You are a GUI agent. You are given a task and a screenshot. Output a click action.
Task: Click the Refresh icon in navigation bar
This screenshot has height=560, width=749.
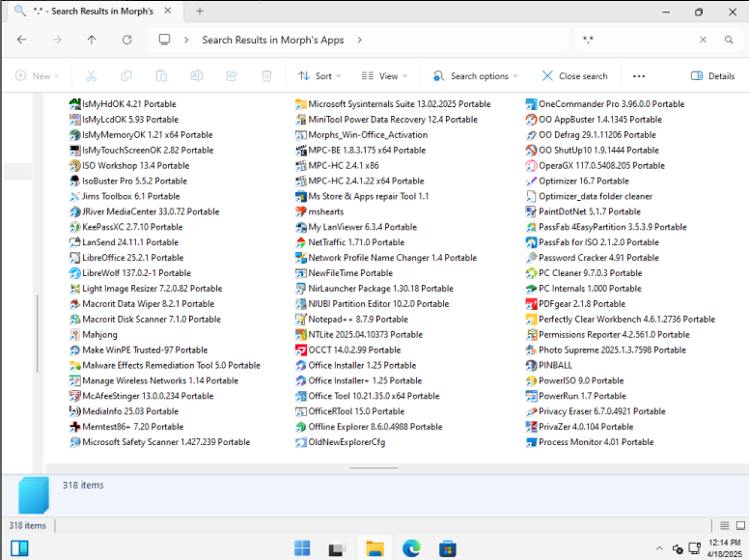127,40
